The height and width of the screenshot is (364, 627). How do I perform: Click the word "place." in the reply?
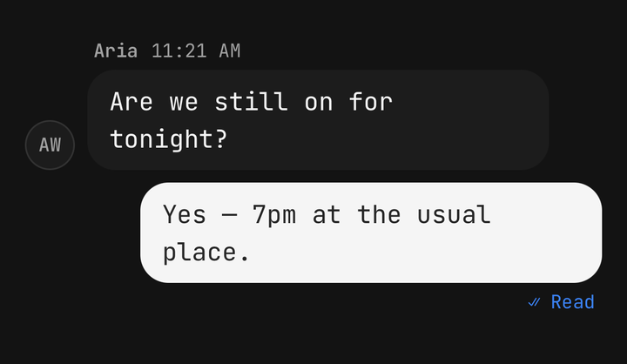click(x=206, y=252)
